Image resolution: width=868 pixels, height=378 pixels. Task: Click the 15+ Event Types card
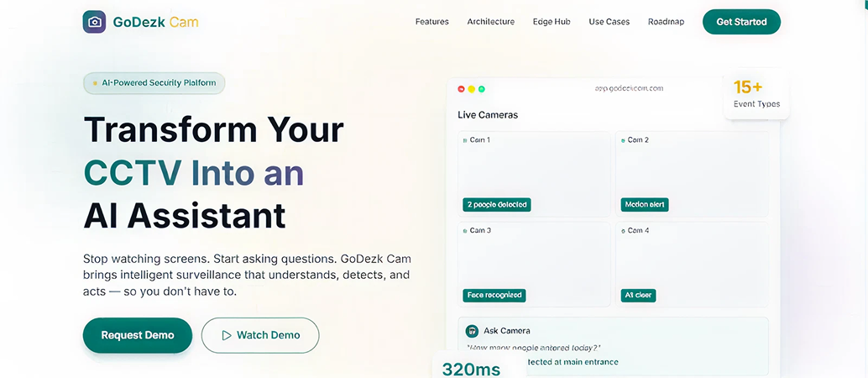click(x=756, y=94)
